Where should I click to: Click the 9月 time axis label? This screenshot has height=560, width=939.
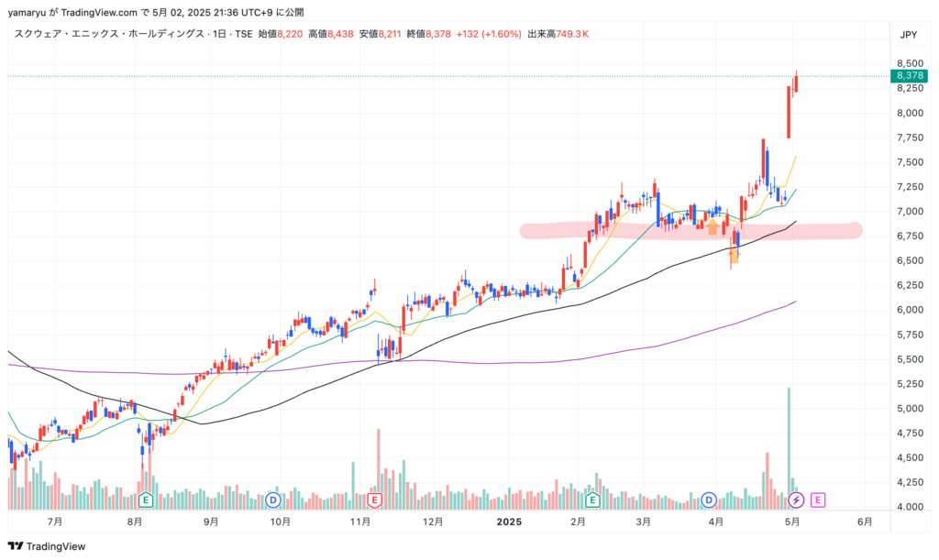pyautogui.click(x=211, y=522)
